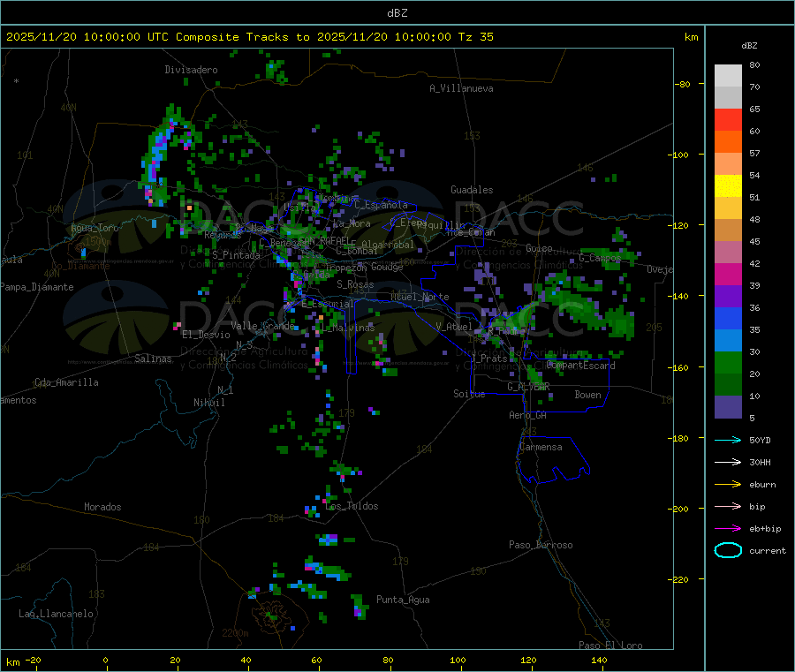Click the Divisadero map label
Image resolution: width=795 pixels, height=672 pixels.
point(191,70)
